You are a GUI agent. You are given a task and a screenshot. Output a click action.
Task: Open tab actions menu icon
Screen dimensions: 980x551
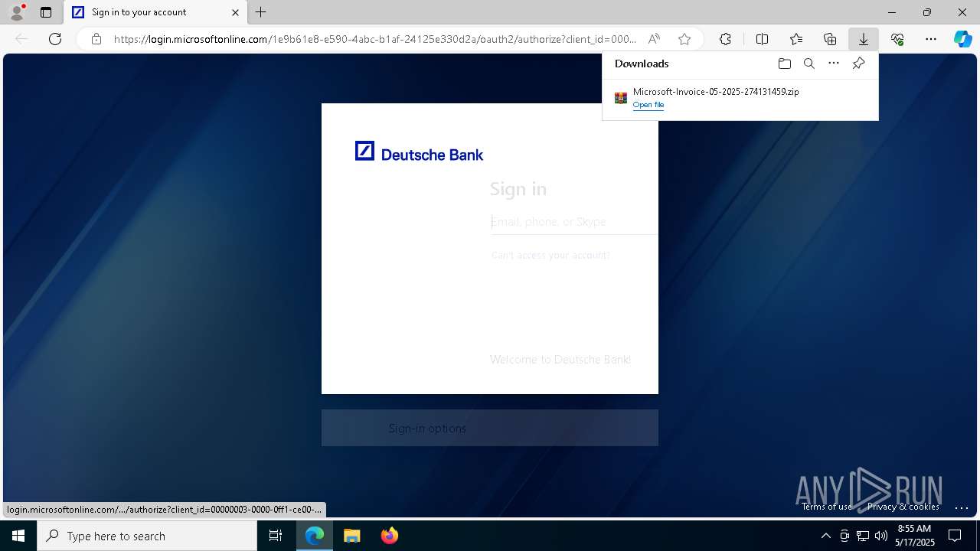[46, 12]
